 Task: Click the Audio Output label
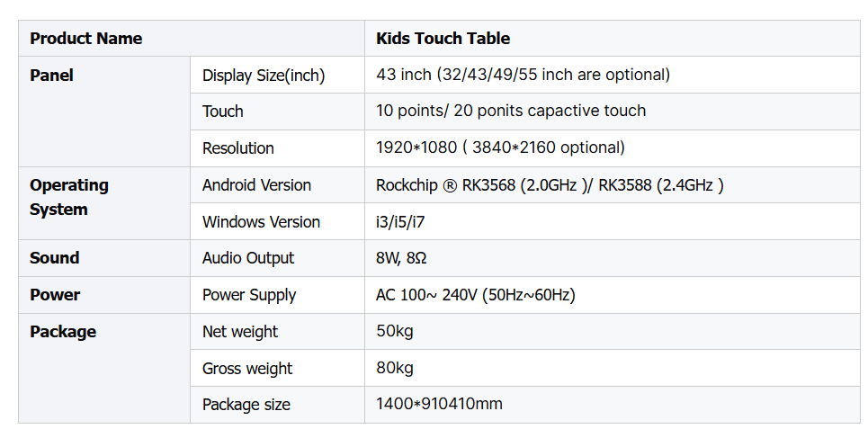(248, 258)
